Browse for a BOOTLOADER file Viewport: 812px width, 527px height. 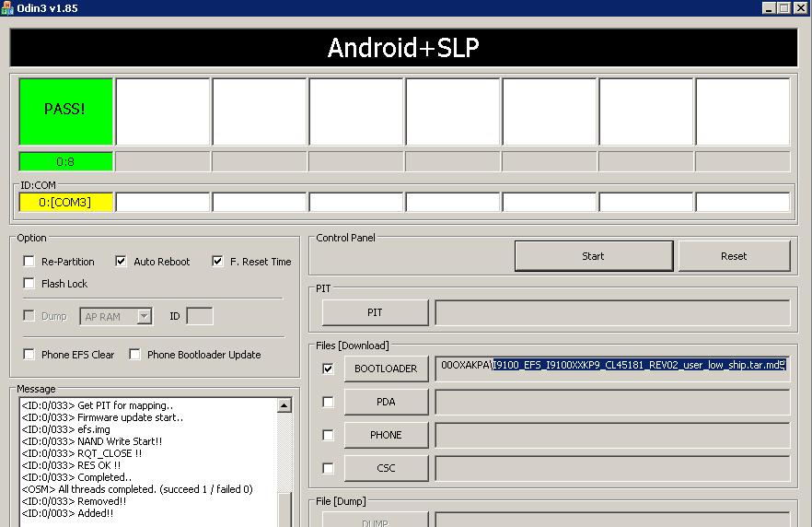coord(386,369)
